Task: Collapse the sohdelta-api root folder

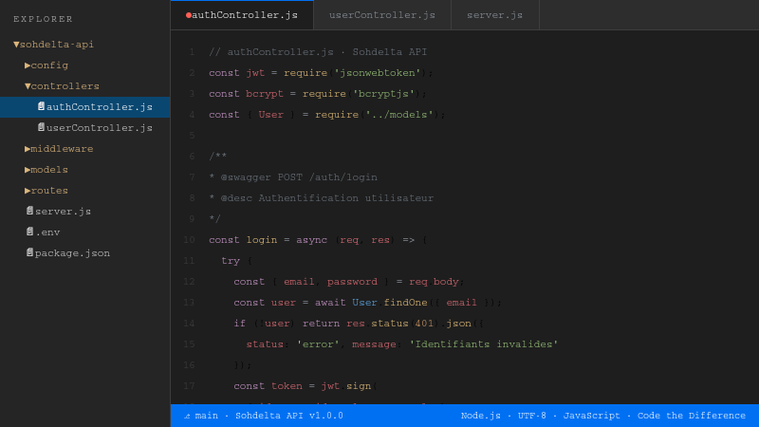Action: (16, 45)
